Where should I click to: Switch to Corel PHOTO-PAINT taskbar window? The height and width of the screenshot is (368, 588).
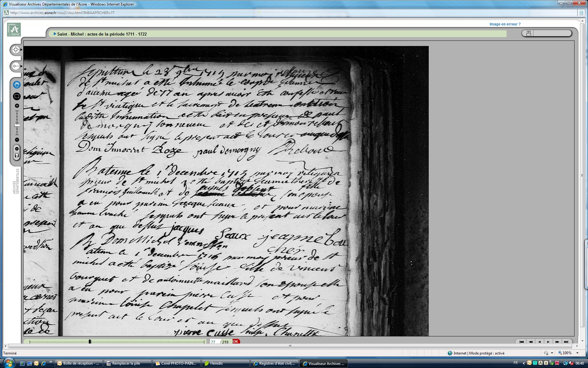(176, 363)
